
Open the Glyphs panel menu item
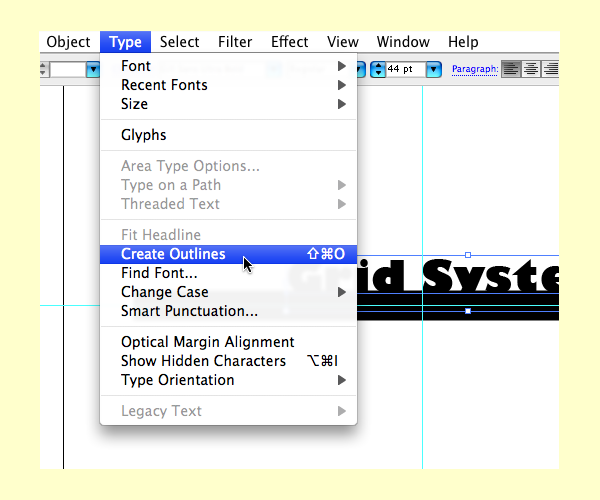tap(144, 135)
